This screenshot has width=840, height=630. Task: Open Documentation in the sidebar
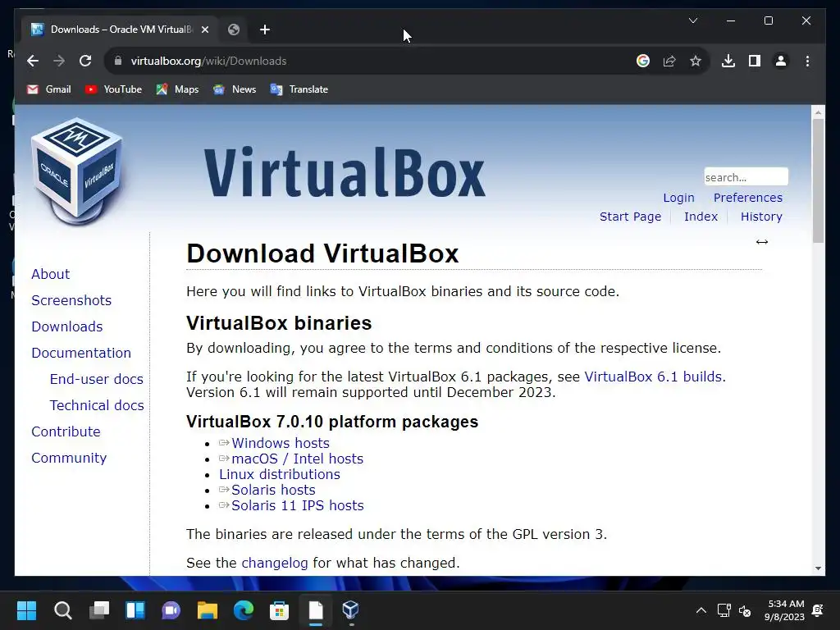point(81,353)
